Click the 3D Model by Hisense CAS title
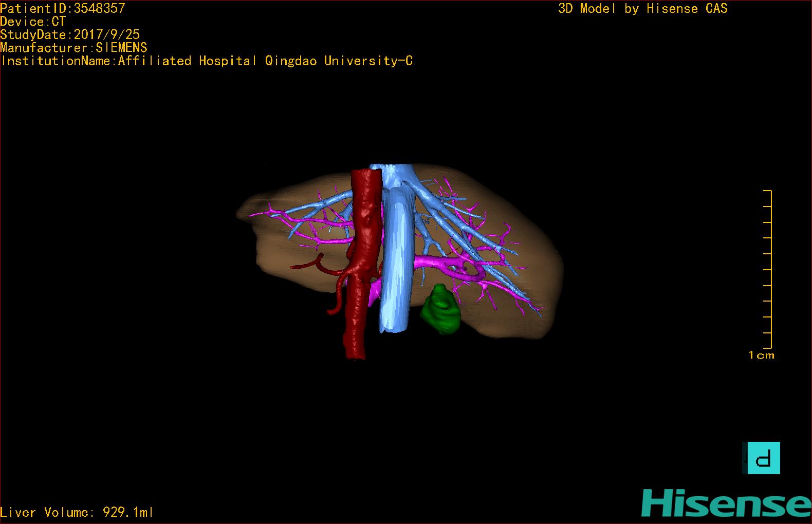Image resolution: width=812 pixels, height=524 pixels. [x=642, y=8]
